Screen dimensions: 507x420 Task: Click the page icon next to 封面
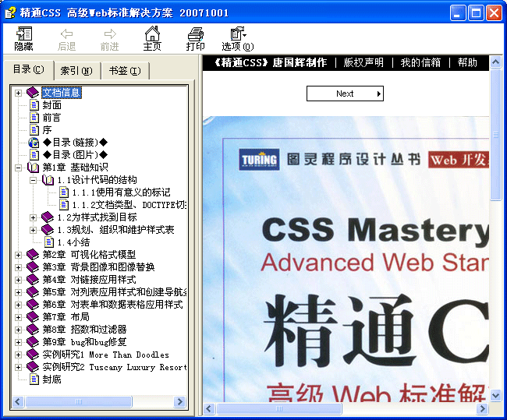[x=34, y=105]
